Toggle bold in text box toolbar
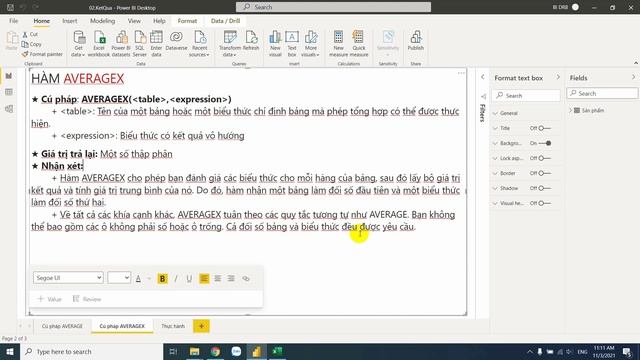The width and height of the screenshot is (640, 360). point(162,278)
